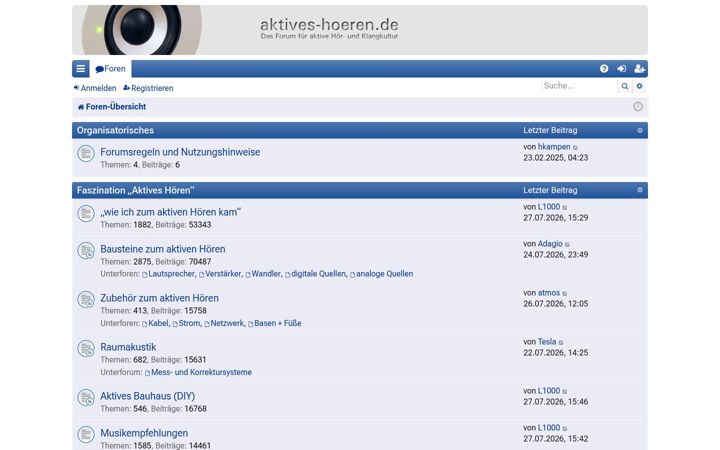720x450 pixels.
Task: Open L1000 profile in „wie ich zum aktiven Hören kam“ row
Action: point(549,207)
